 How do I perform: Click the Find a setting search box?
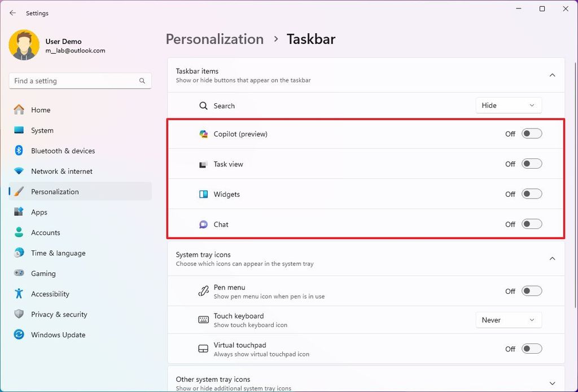pyautogui.click(x=80, y=81)
